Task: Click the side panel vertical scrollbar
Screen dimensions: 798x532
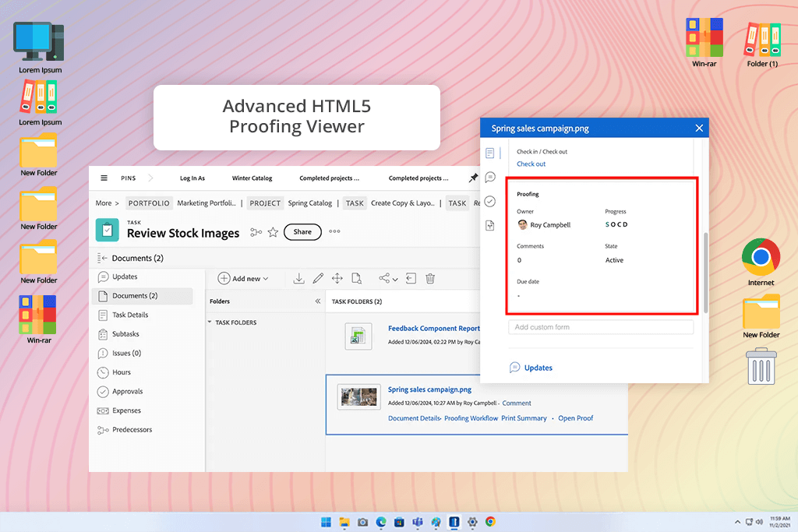Action: [706, 273]
